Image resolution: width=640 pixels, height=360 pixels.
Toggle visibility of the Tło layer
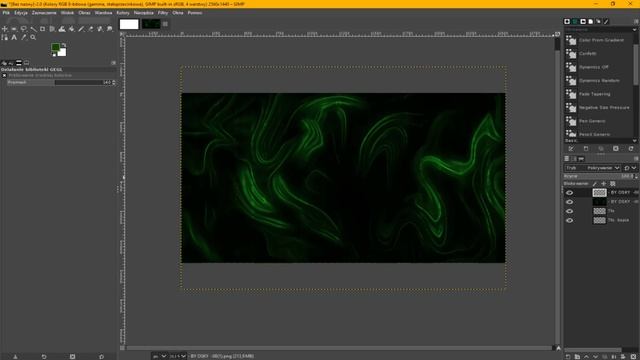(x=569, y=211)
